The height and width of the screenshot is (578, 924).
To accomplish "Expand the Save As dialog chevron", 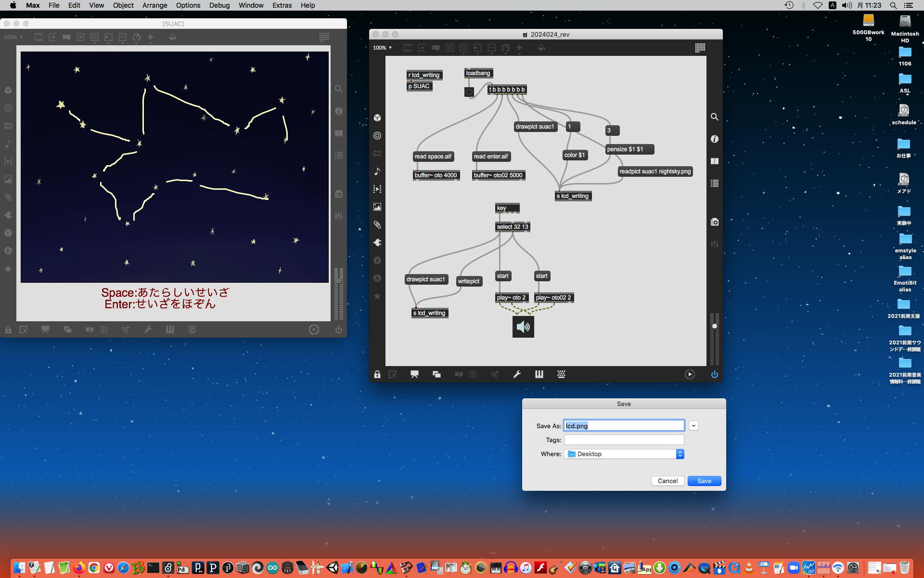I will pyautogui.click(x=693, y=426).
